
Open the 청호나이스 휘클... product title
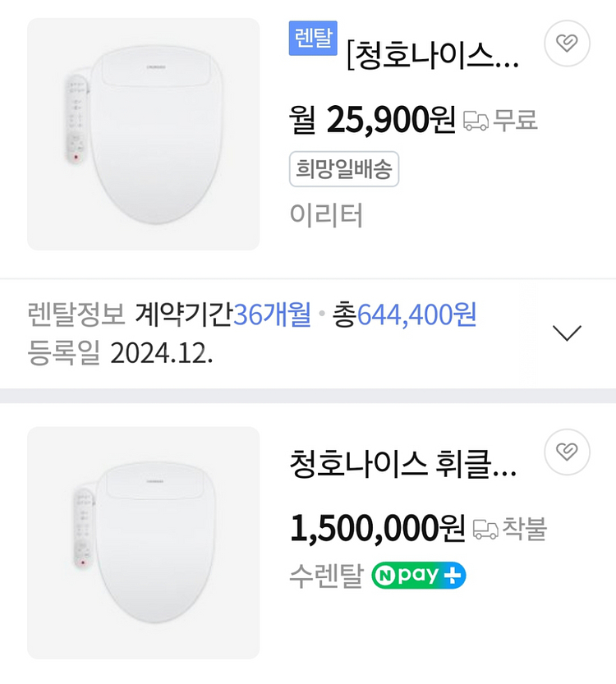click(x=403, y=464)
